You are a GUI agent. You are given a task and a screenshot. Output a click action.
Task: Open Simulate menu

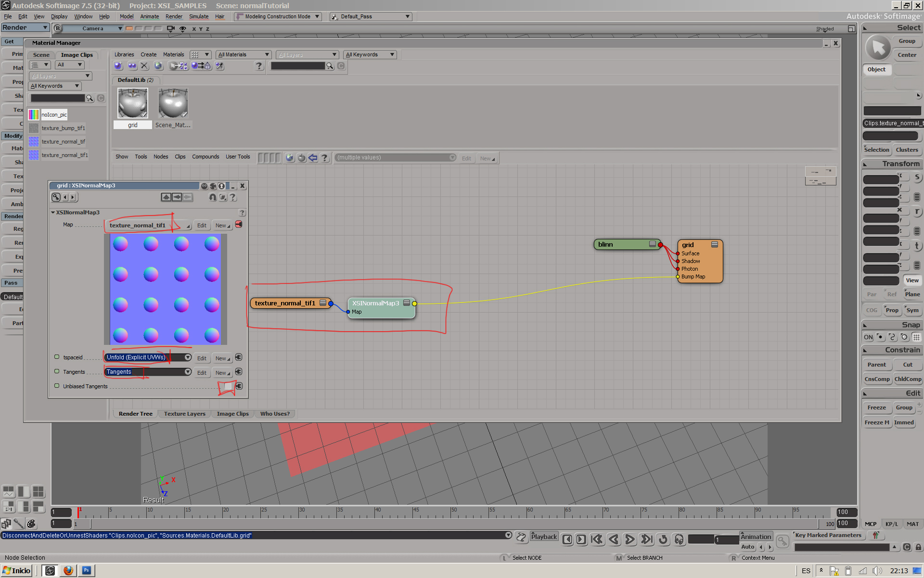(x=199, y=16)
